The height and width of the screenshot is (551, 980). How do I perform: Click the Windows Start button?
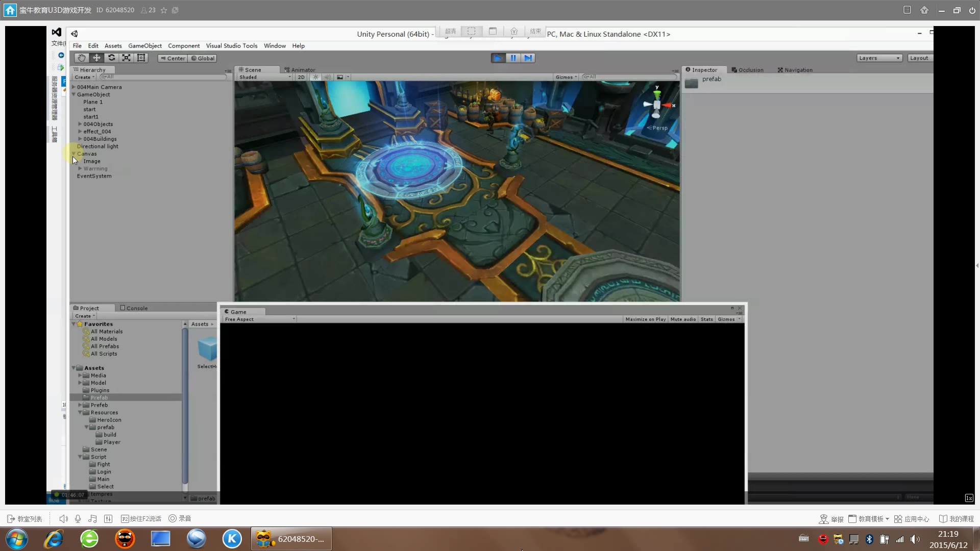click(x=17, y=539)
